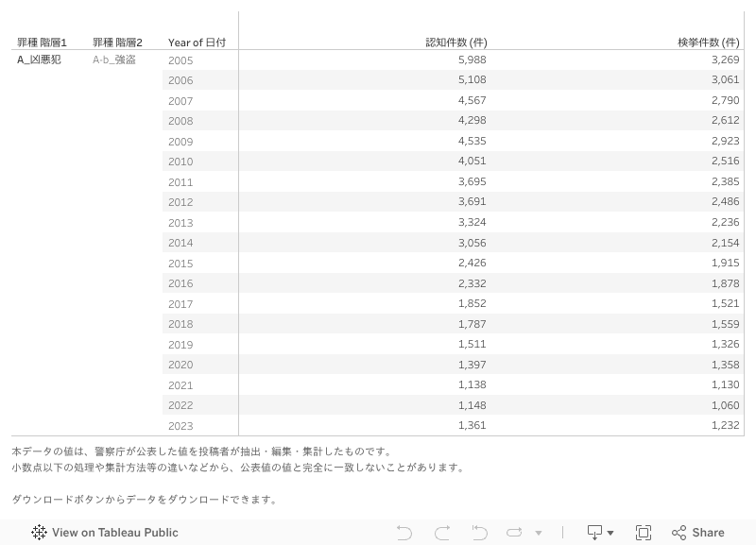Click the ダウンロードボタン instruction text

pos(146,500)
